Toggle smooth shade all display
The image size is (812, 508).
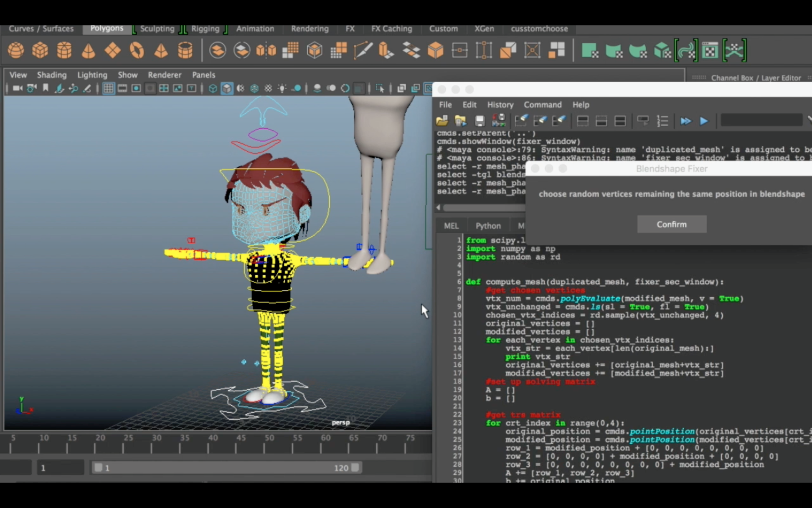click(227, 88)
